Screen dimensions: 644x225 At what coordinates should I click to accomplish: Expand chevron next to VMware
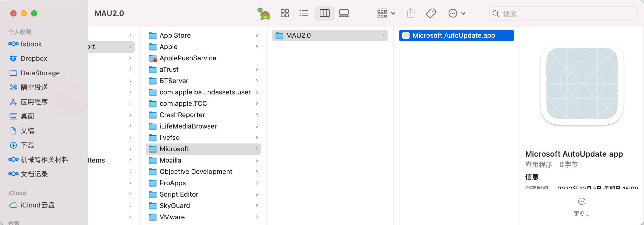257,217
